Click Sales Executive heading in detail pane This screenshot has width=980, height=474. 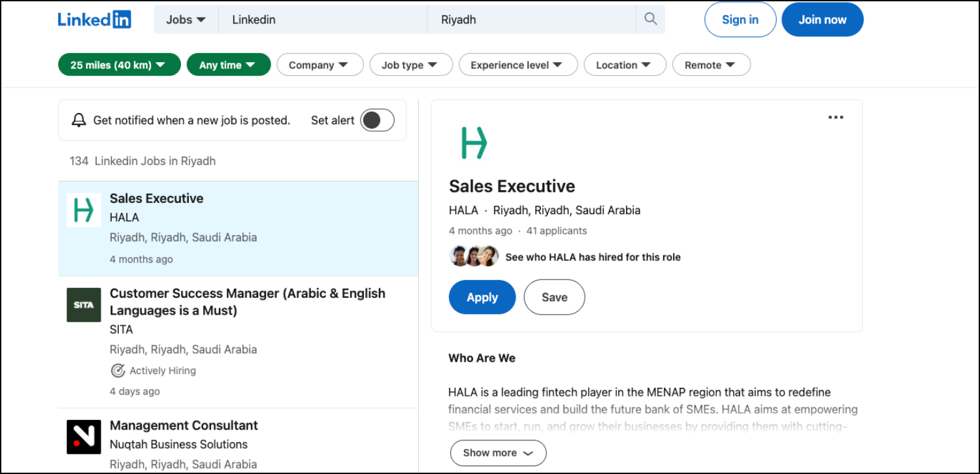(x=512, y=186)
